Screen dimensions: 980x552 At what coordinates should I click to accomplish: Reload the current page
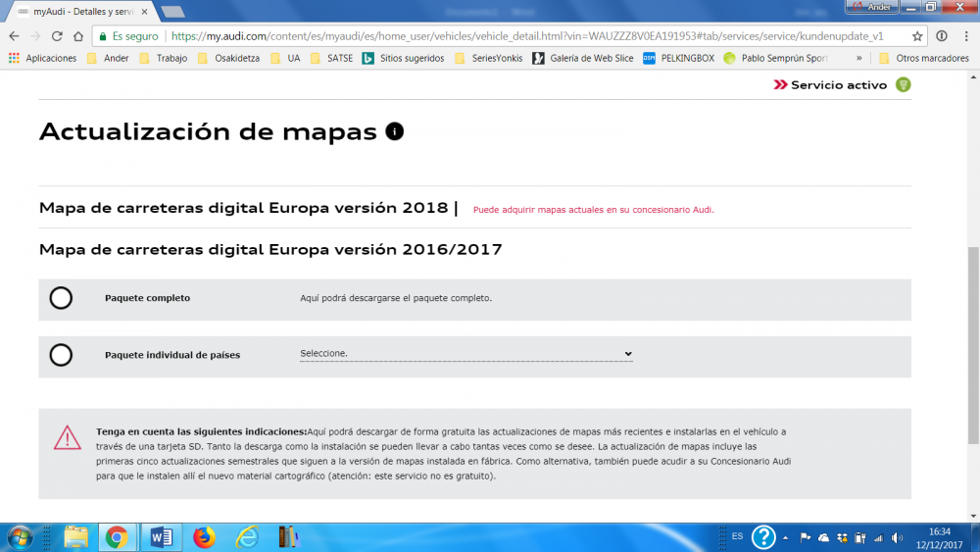(57, 36)
